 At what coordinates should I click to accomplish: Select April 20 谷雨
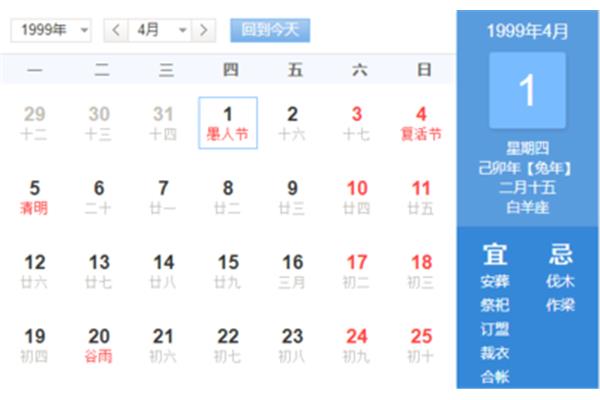click(x=99, y=346)
